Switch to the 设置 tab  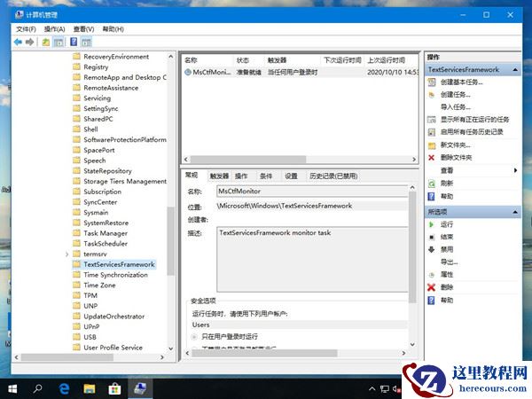tap(291, 176)
